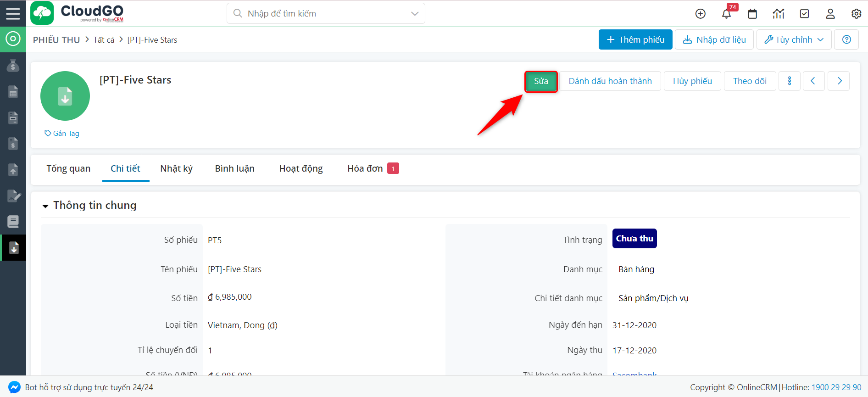Image resolution: width=868 pixels, height=397 pixels.
Task: Click the Messenger support bot icon
Action: click(14, 387)
